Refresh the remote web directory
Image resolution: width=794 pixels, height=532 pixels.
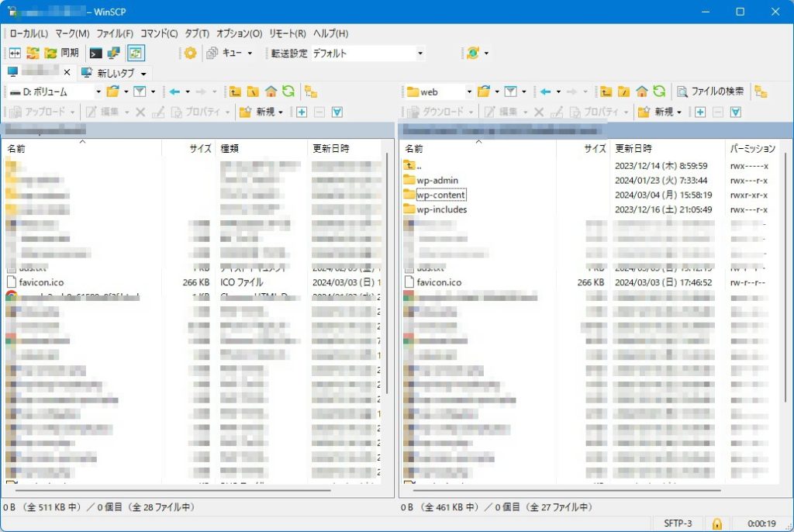[658, 92]
